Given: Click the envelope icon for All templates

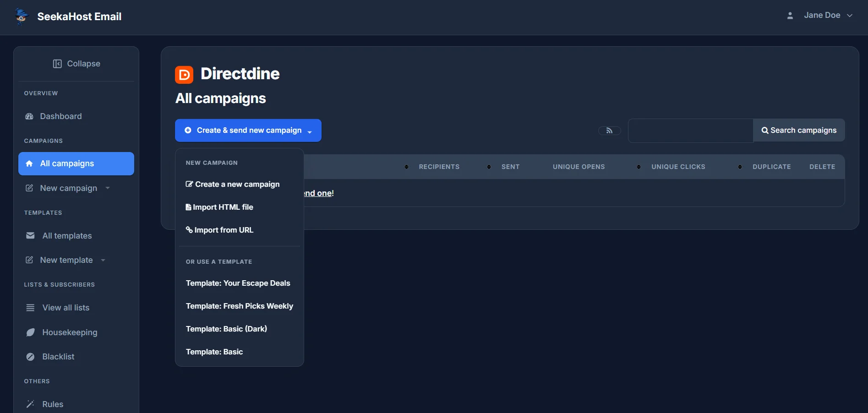Looking at the screenshot, I should [30, 236].
